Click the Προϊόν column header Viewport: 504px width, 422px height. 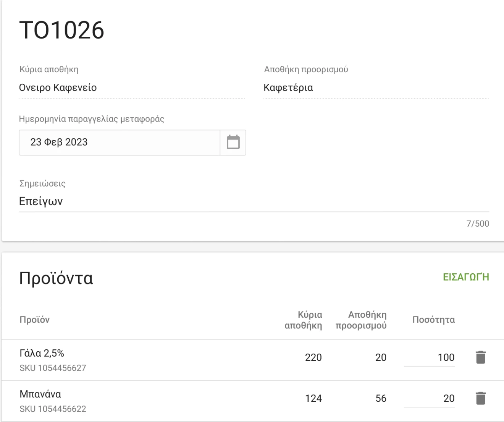34,320
